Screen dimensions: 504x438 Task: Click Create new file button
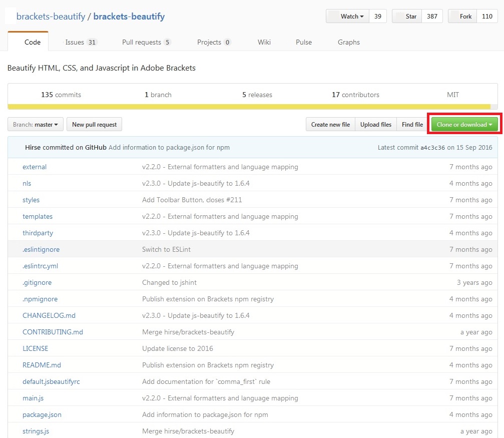(330, 125)
